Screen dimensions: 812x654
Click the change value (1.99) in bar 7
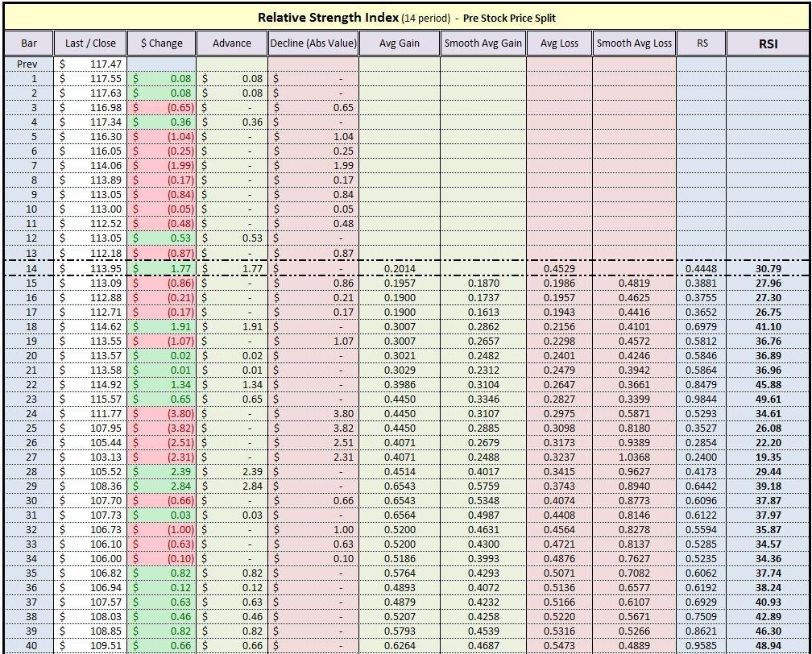point(162,166)
